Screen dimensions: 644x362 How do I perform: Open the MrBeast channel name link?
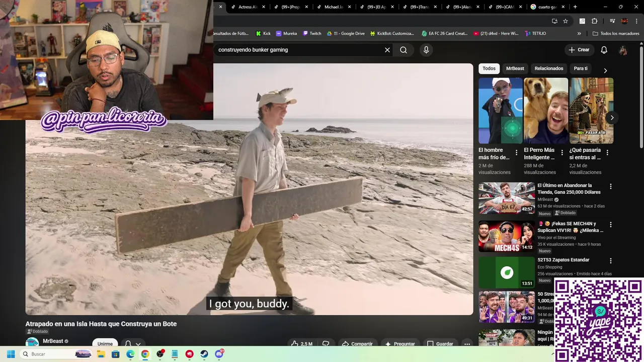[53, 341]
